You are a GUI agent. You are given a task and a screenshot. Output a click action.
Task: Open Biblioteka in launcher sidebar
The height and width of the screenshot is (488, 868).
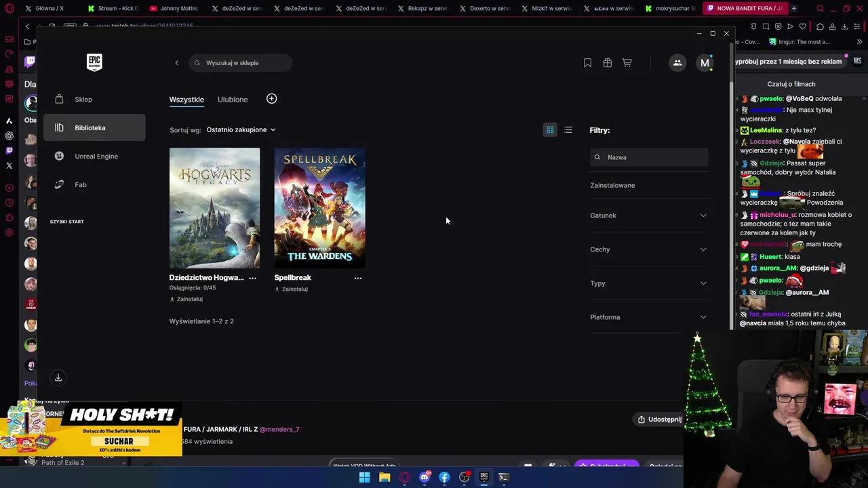(x=94, y=128)
